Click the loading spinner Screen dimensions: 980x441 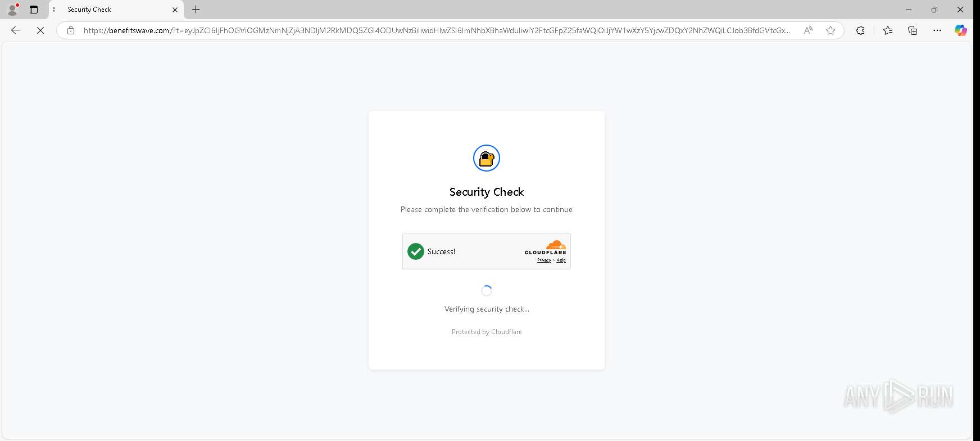pyautogui.click(x=487, y=291)
